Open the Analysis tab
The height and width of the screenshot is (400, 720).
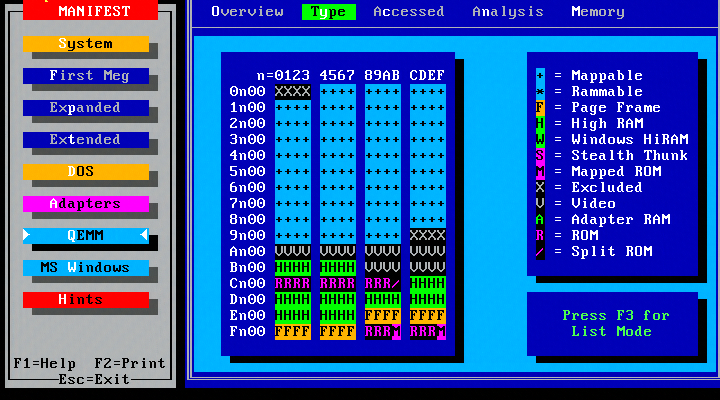pyautogui.click(x=508, y=11)
